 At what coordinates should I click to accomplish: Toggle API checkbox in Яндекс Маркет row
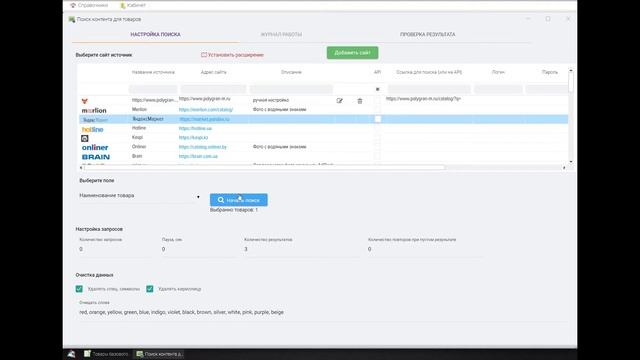pyautogui.click(x=378, y=119)
